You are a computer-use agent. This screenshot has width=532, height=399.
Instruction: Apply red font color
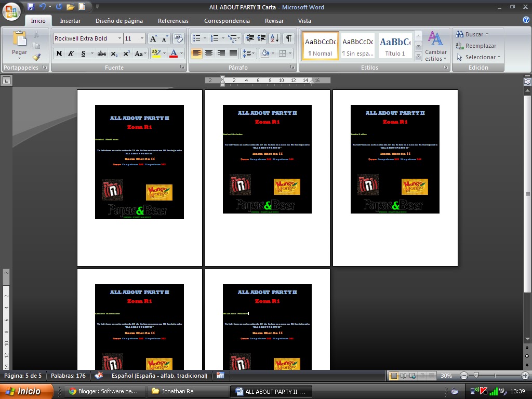(x=174, y=54)
